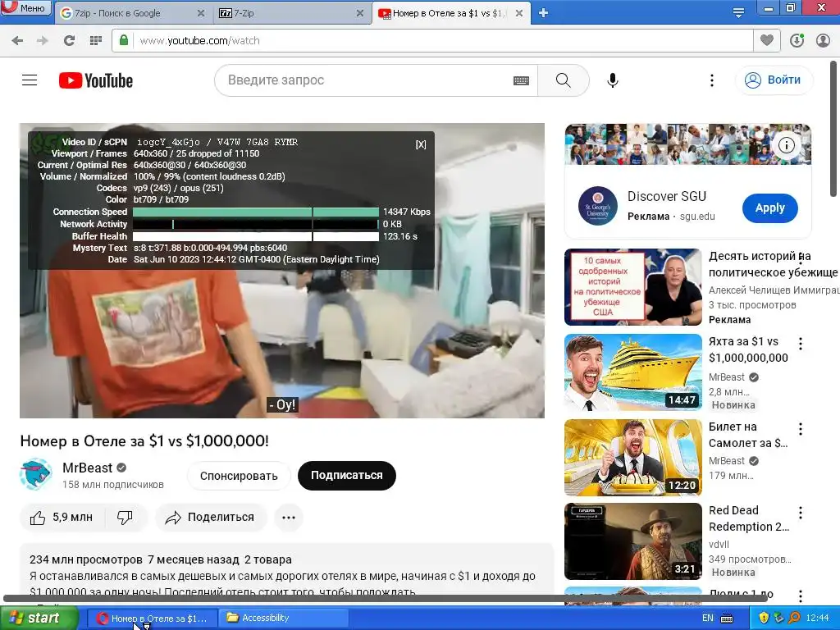This screenshot has width=840, height=630.
Task: Open the St. George's University ad logo
Action: (x=598, y=206)
